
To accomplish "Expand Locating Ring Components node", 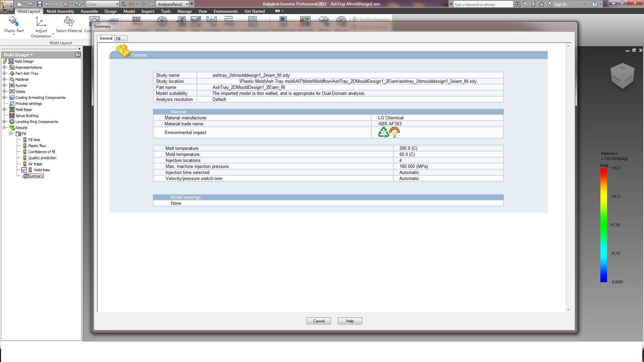I will pos(4,122).
